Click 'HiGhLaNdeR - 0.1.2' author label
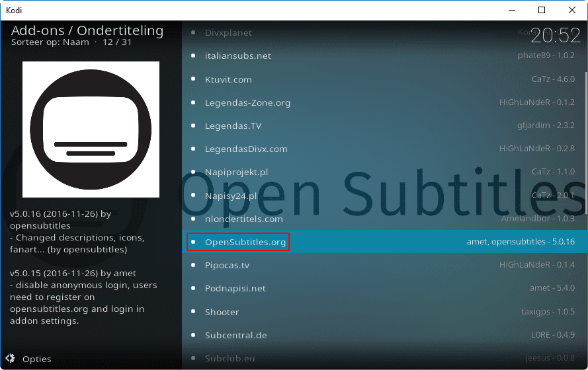 (536, 102)
